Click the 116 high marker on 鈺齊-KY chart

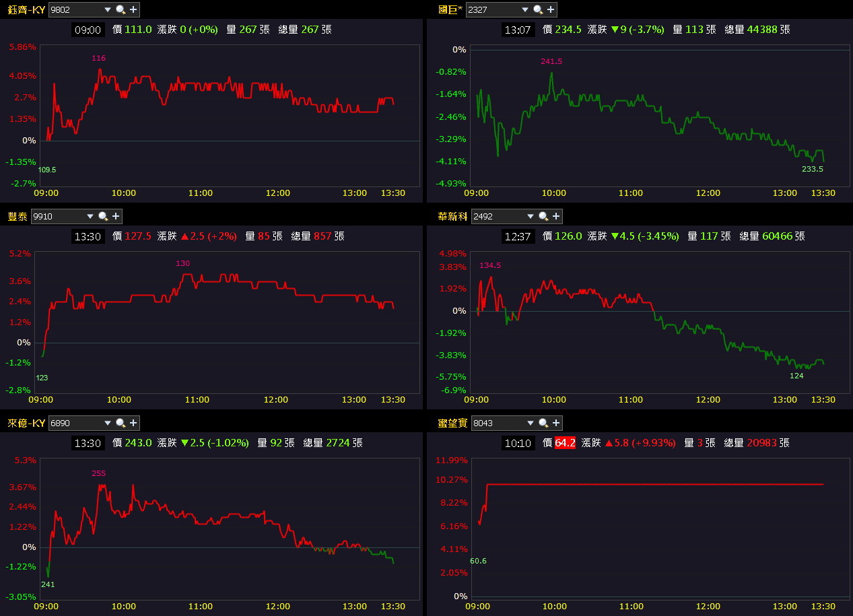[98, 59]
